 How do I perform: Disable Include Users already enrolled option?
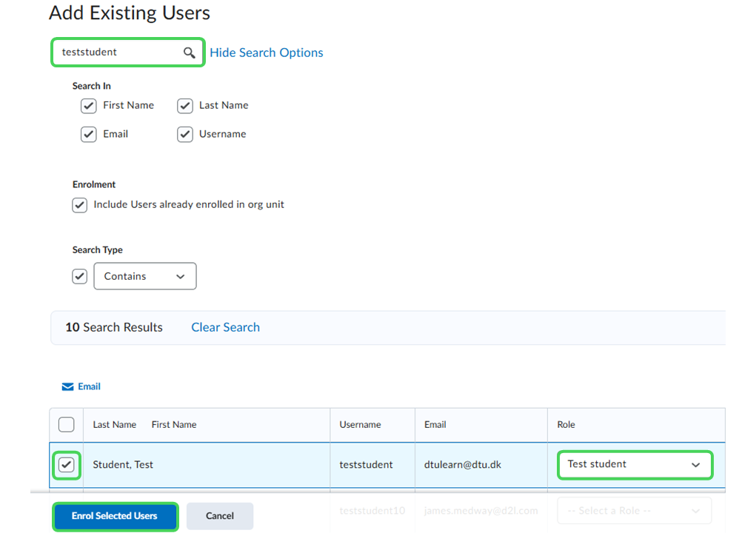[80, 205]
